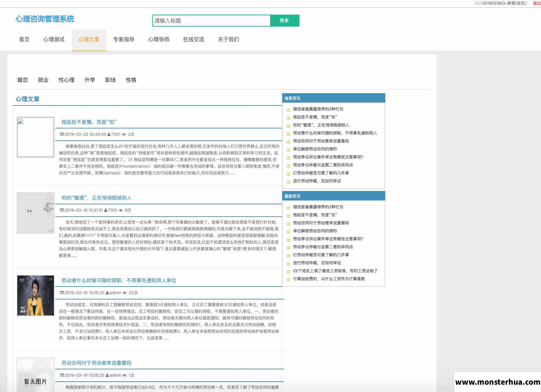The width and height of the screenshot is (541, 392).
Task: Click the calendar icon beside 2019-03-19 10:31:31
Action: [62, 210]
